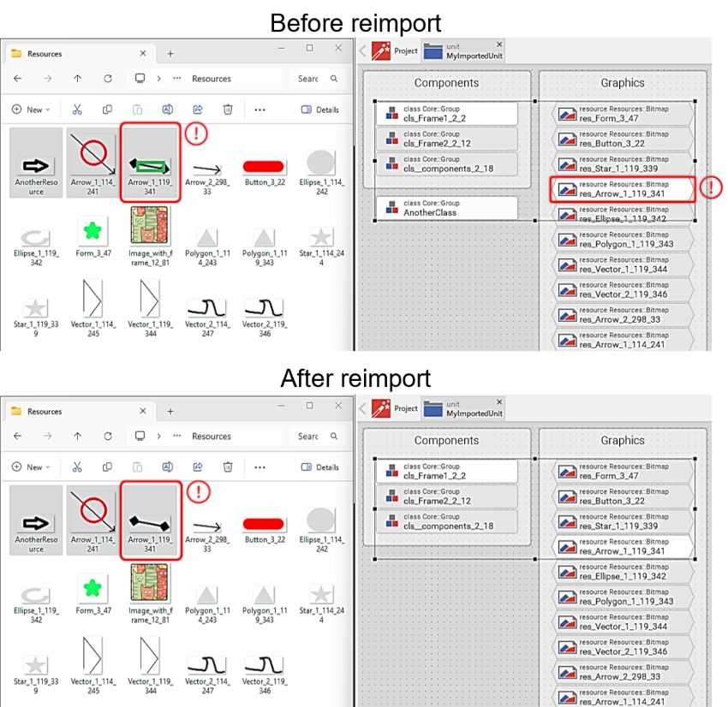Click the Up arrow in upper Explorer navigation
The image size is (728, 707).
[x=78, y=79]
